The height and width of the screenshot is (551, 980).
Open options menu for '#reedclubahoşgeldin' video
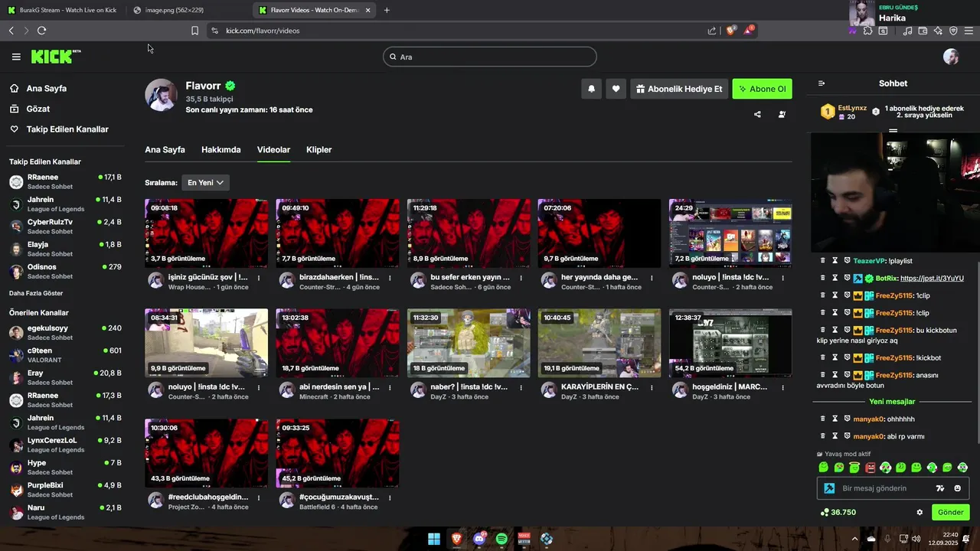click(x=259, y=498)
